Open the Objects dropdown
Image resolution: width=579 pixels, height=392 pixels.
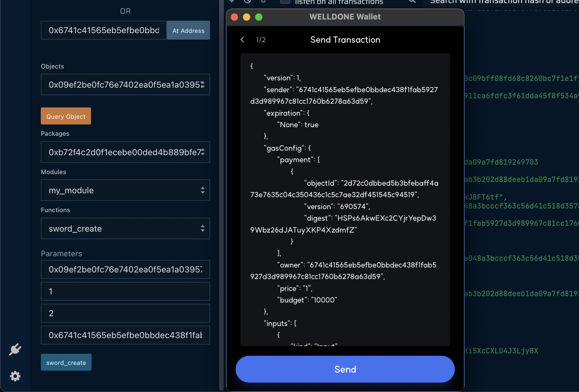(x=125, y=85)
